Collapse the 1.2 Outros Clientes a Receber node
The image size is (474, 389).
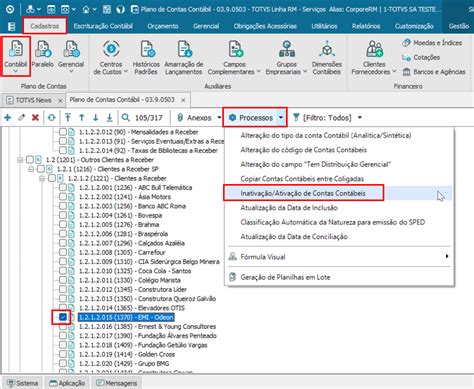20,160
